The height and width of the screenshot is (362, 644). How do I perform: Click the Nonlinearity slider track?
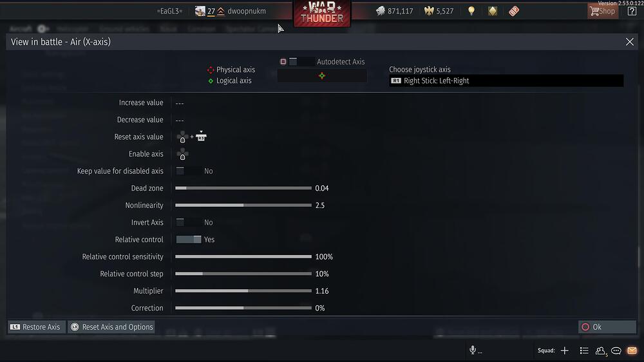click(x=243, y=205)
